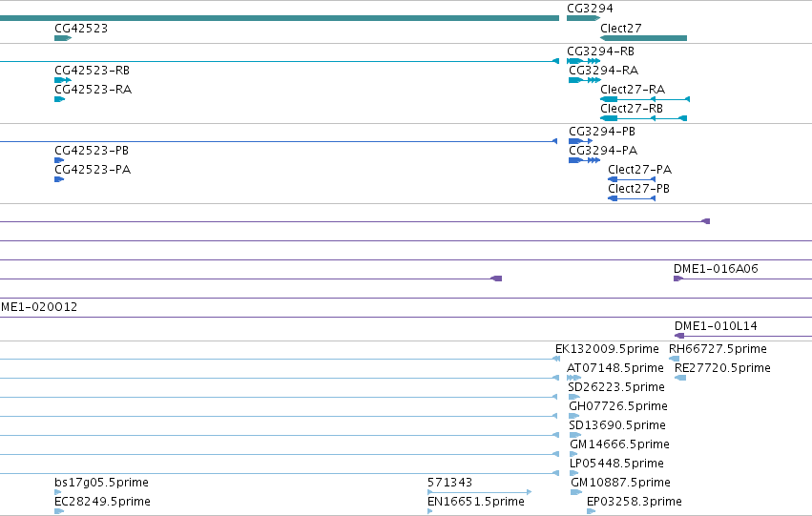Click the LP05448.5prime EST label
Viewport: 812px width, 516px height.
616,464
